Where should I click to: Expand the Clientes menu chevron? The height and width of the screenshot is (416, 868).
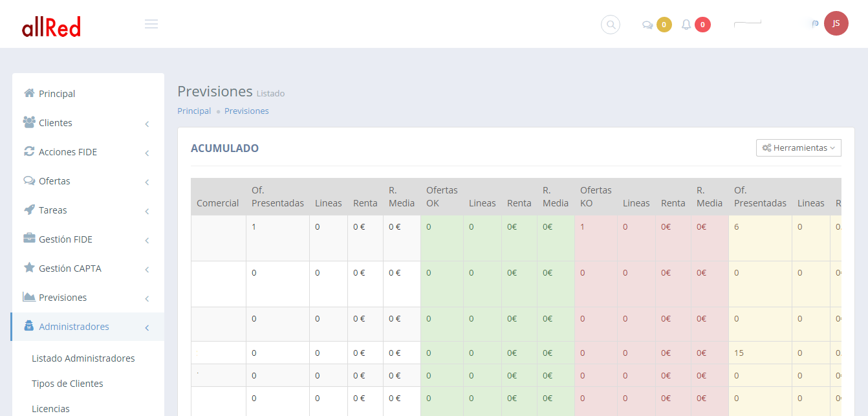147,124
